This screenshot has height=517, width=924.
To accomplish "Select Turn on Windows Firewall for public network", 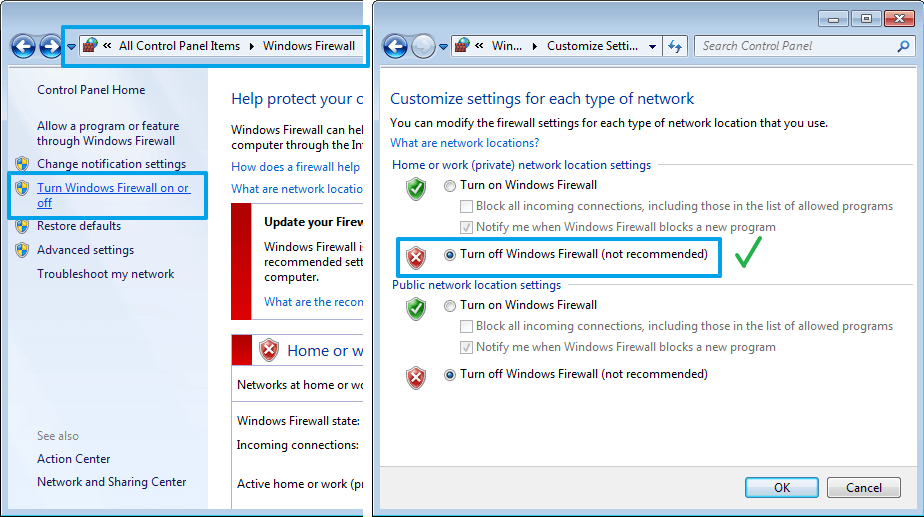I will [450, 306].
